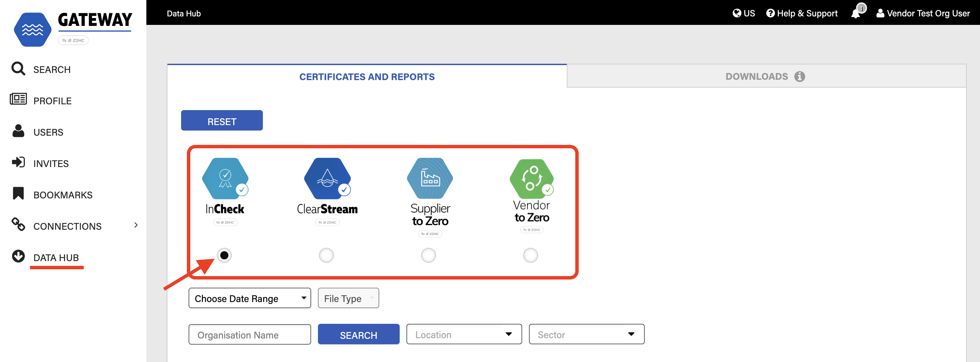Open the notifications bell
The image size is (980, 362).
[856, 14]
